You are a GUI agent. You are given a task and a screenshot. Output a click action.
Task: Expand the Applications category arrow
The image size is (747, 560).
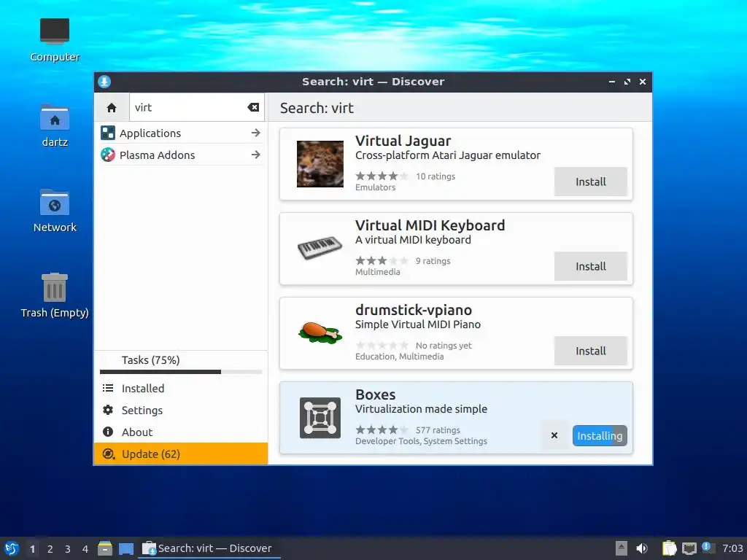(256, 133)
